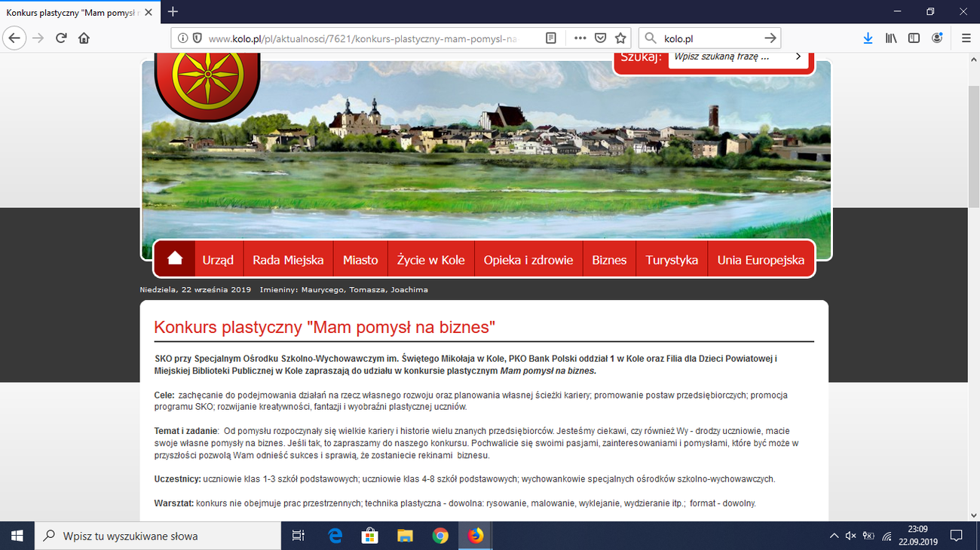Click the battery tray icon
Image resolution: width=980 pixels, height=550 pixels.
tap(868, 536)
